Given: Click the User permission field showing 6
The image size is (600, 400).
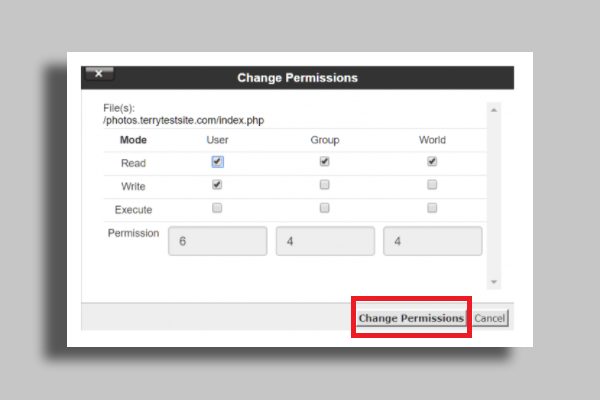Looking at the screenshot, I should click(217, 241).
